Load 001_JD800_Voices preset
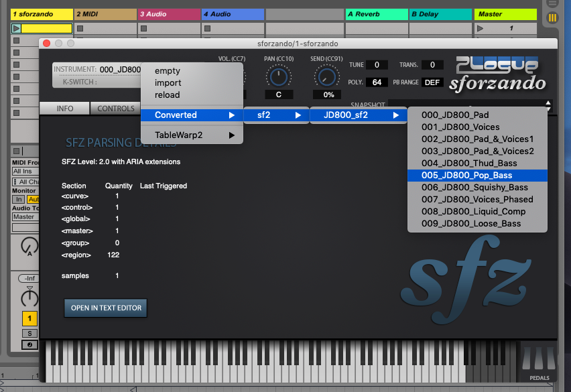The image size is (571, 392). pos(477,127)
